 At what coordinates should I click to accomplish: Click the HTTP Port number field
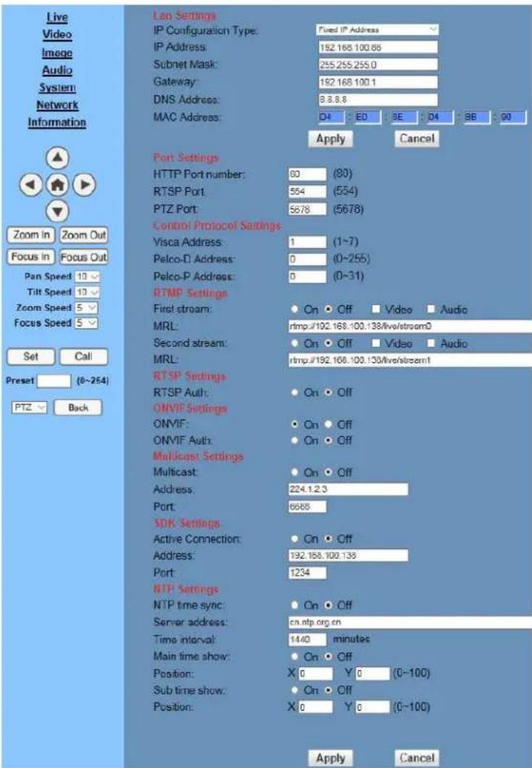307,174
